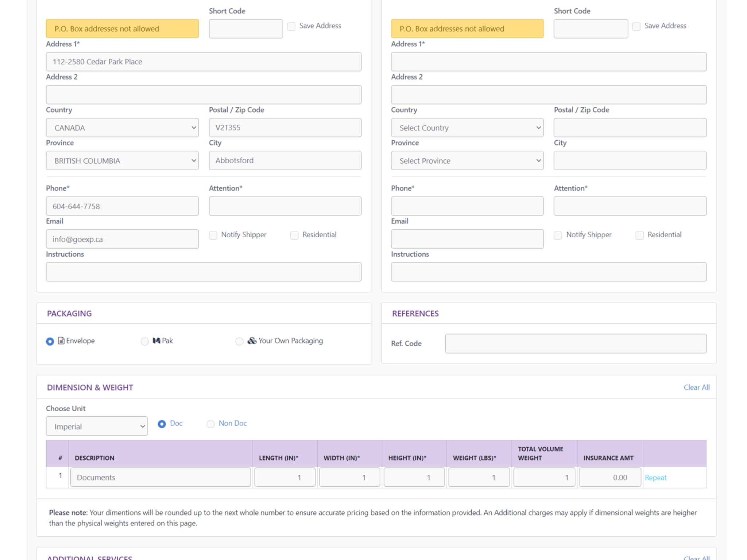This screenshot has height=560, width=747.
Task: Click the Ref. Code input field
Action: tap(576, 343)
